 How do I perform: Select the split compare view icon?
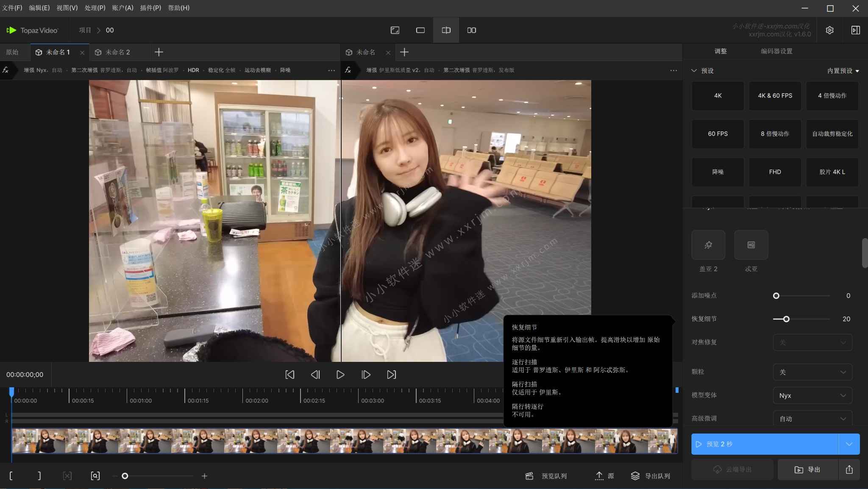pyautogui.click(x=446, y=30)
